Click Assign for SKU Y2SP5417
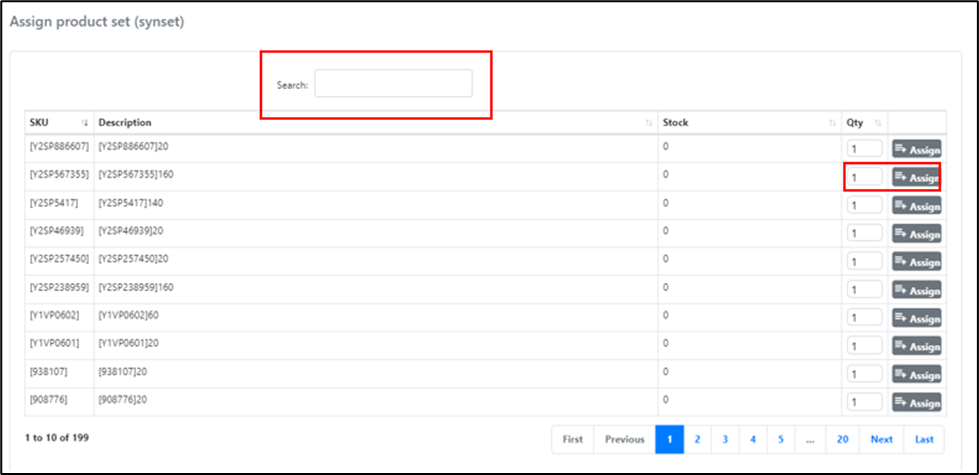The image size is (979, 475). click(x=917, y=206)
